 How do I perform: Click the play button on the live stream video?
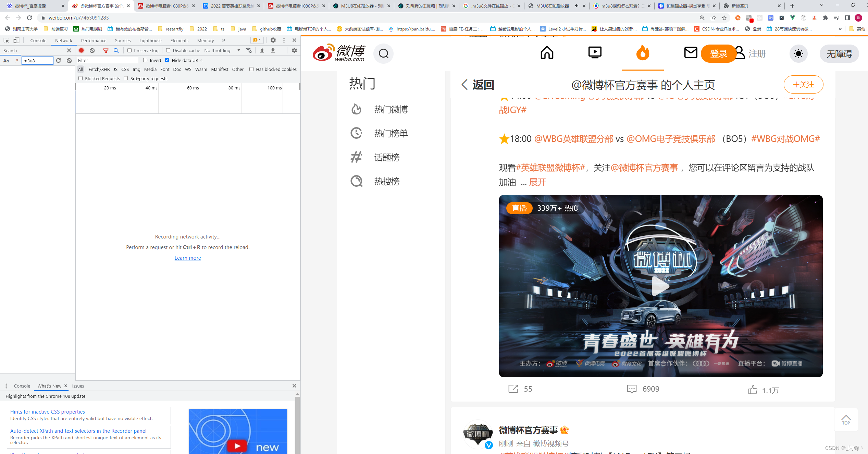tap(661, 285)
